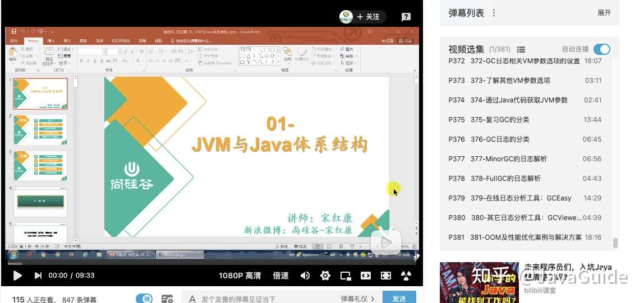The height and width of the screenshot is (303, 644).
Task: Select slide 3 thumbnail in PowerPoint video
Action: tap(40, 166)
